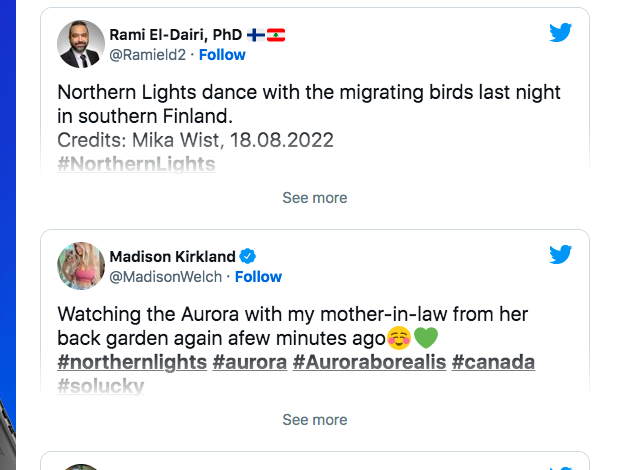Follow the @MadisonWelch account
Screen dimensions: 633x470
pyautogui.click(x=258, y=277)
